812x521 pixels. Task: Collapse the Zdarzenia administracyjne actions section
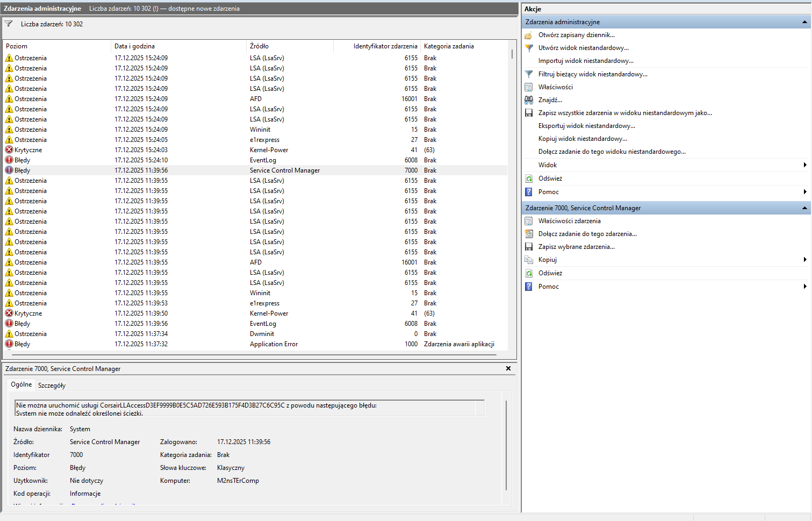[x=804, y=22]
